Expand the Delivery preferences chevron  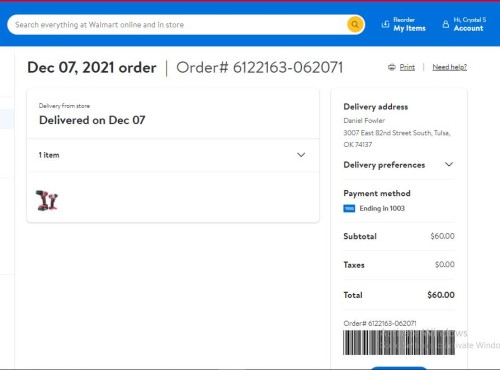point(449,164)
